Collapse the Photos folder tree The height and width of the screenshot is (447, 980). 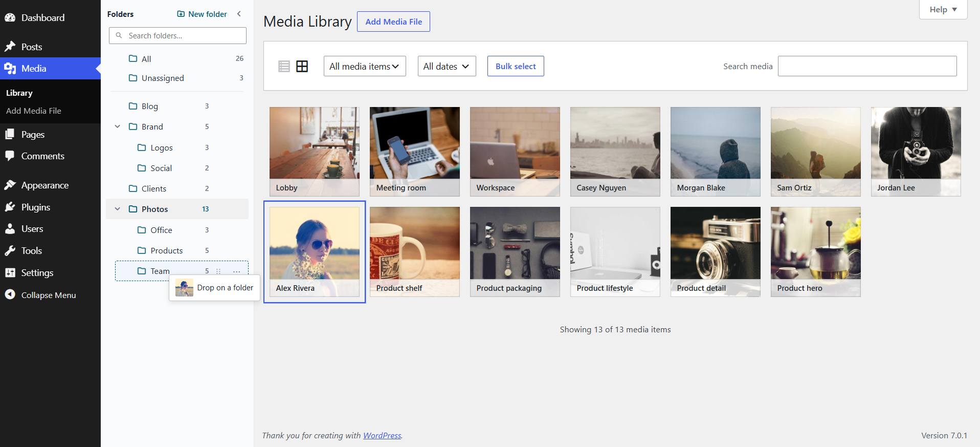(x=118, y=209)
